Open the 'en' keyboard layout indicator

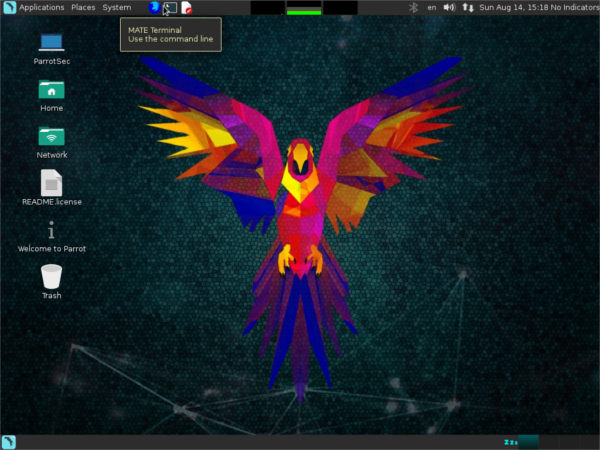(432, 7)
